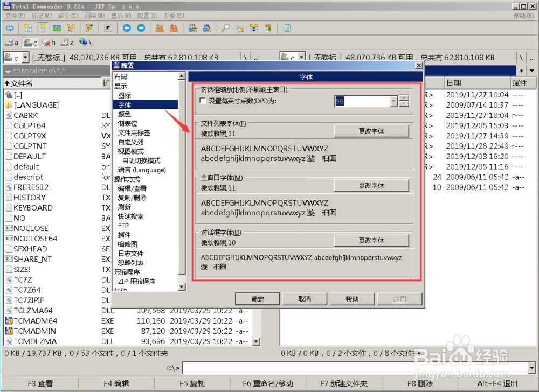Click F7 新建文件夹 function button
Screen dimensions: 539x392
click(344, 383)
